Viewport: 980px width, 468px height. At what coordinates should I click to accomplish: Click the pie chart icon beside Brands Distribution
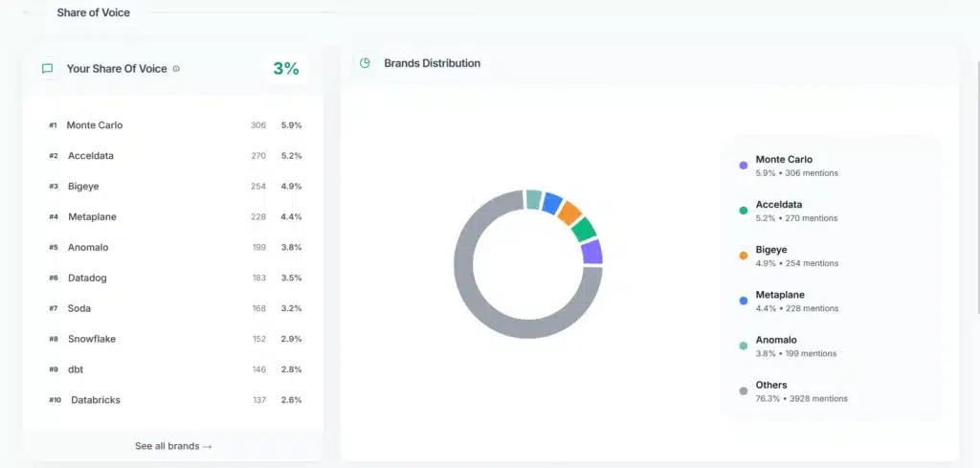pyautogui.click(x=365, y=63)
